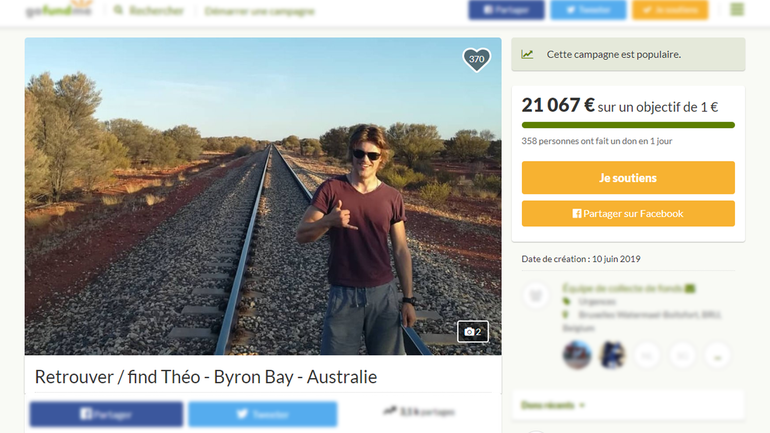Image resolution: width=770 pixels, height=433 pixels.
Task: Click 'Rechercher' in the top navigation
Action: (157, 11)
